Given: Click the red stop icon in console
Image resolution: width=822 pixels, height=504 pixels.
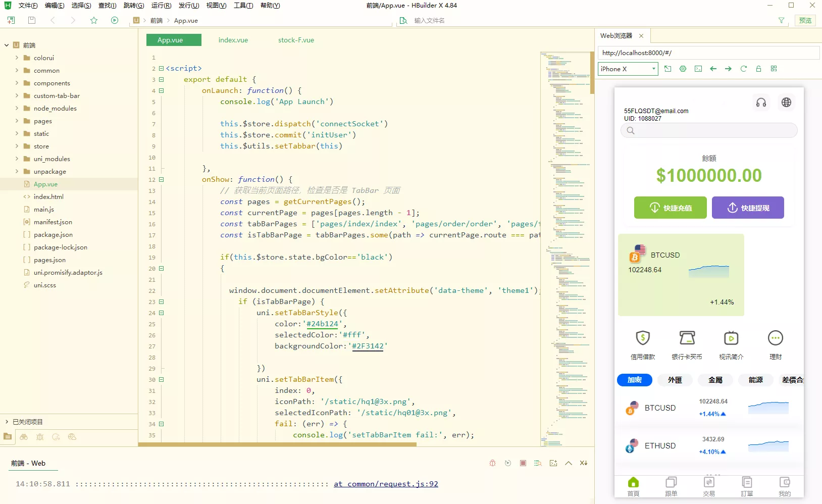Looking at the screenshot, I should [x=523, y=463].
